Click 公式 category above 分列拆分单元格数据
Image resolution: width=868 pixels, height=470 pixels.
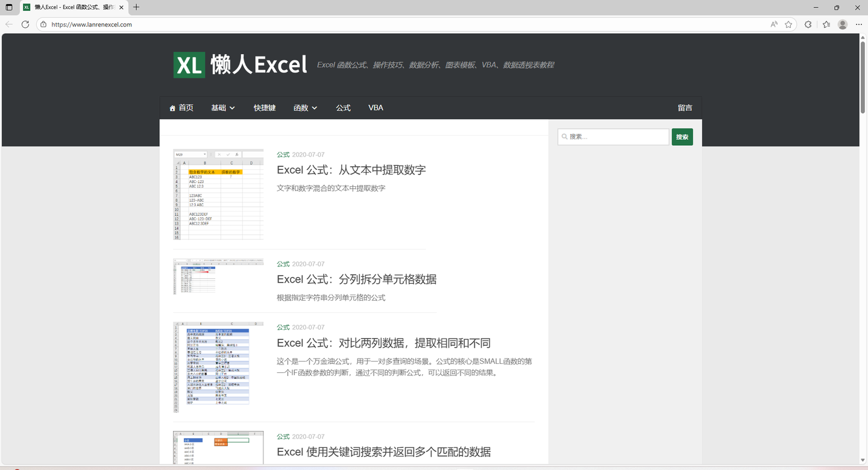283,264
